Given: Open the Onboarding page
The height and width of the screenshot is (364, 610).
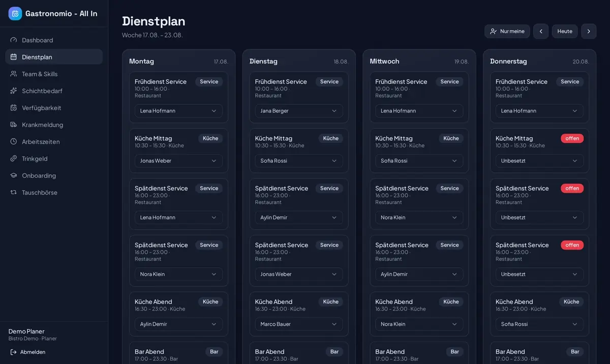Looking at the screenshot, I should [54, 175].
